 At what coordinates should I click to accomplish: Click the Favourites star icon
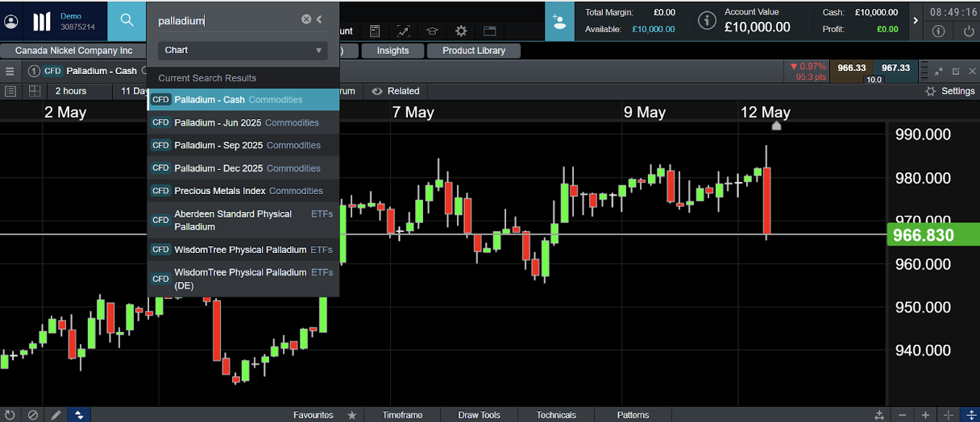352,415
